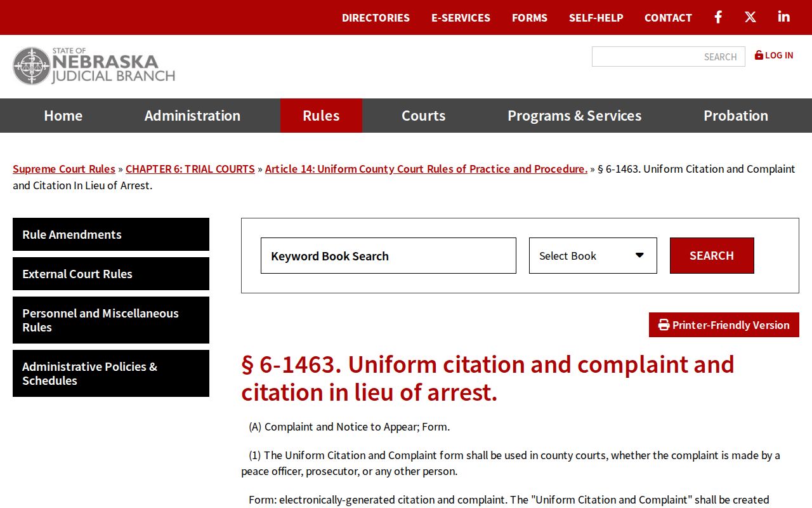Click the red lock icon beside Log In
Image resolution: width=812 pixels, height=508 pixels.
coord(759,55)
